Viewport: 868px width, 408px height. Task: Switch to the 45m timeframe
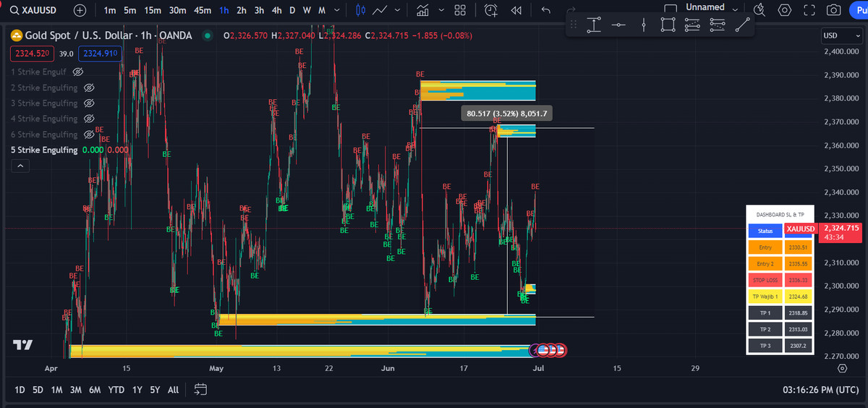203,11
